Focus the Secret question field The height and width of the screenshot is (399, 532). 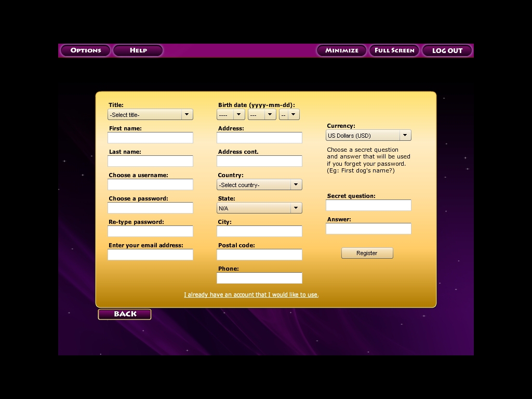click(368, 205)
